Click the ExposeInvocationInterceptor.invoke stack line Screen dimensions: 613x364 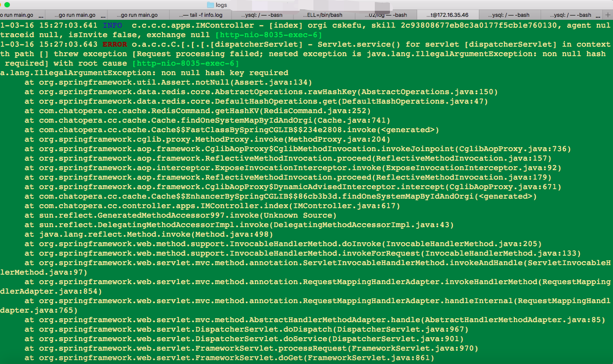tap(293, 168)
